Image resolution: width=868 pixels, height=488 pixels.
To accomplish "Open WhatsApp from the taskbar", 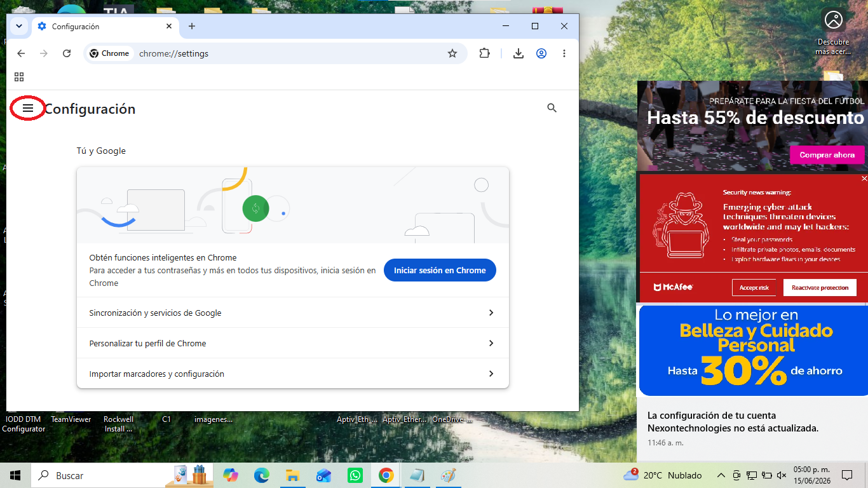I will tap(355, 475).
